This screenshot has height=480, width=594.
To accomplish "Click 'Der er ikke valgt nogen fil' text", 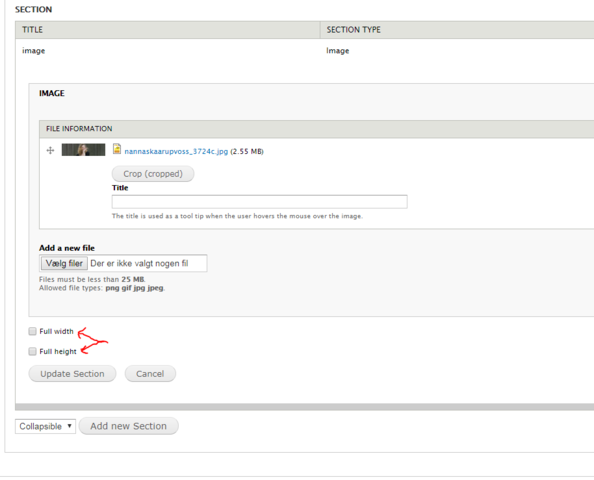I will point(139,264).
